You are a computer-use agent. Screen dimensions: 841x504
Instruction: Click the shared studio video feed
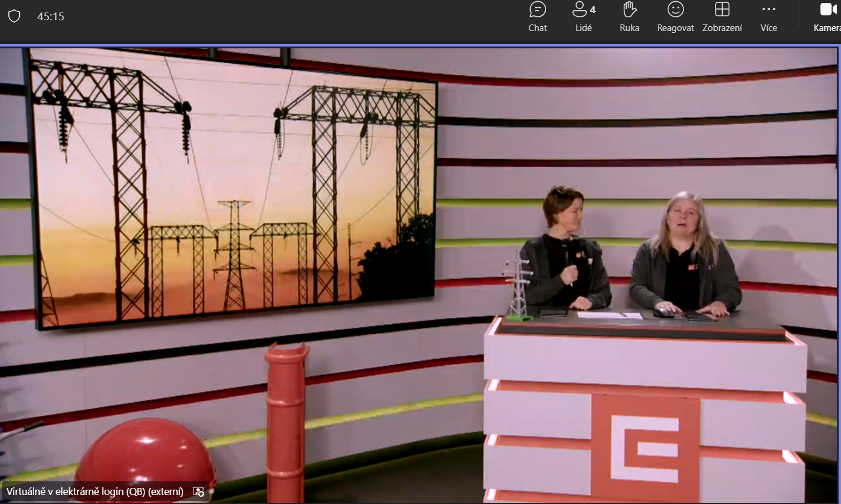pyautogui.click(x=419, y=274)
